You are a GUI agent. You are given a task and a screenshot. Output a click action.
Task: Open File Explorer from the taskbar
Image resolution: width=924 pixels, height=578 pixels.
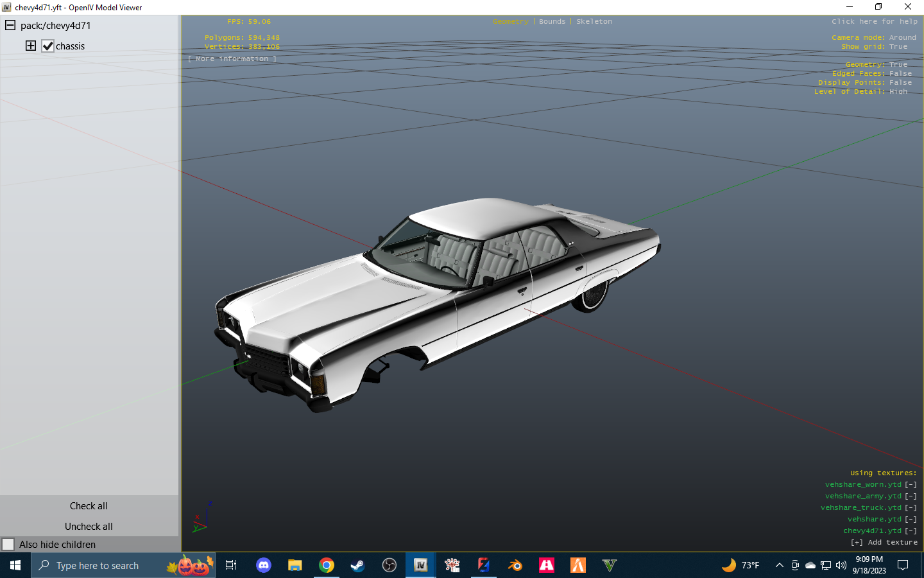coord(295,565)
